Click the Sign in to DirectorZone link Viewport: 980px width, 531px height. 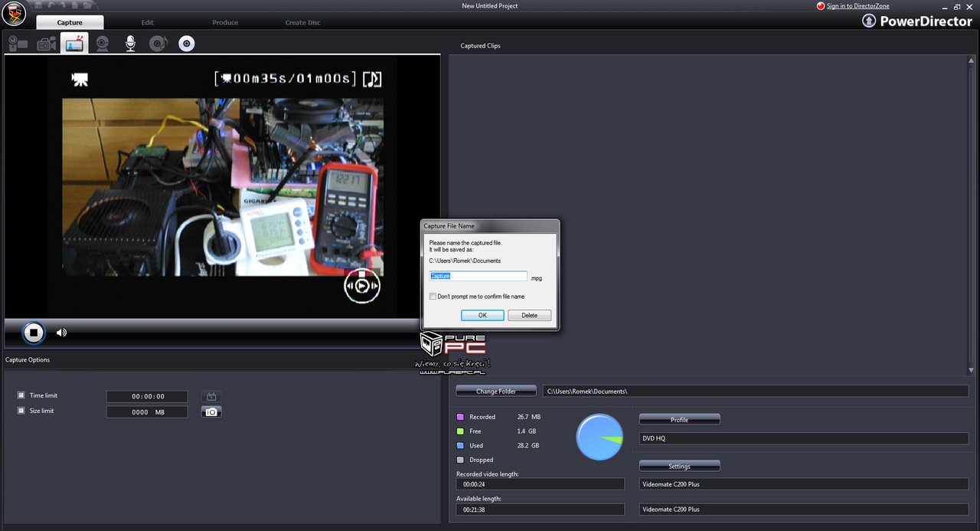pos(858,6)
